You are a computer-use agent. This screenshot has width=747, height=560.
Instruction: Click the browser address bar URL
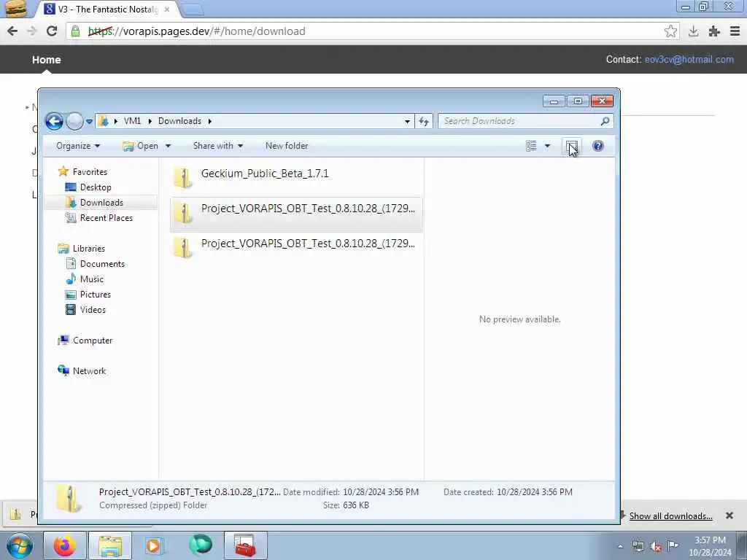pos(197,31)
